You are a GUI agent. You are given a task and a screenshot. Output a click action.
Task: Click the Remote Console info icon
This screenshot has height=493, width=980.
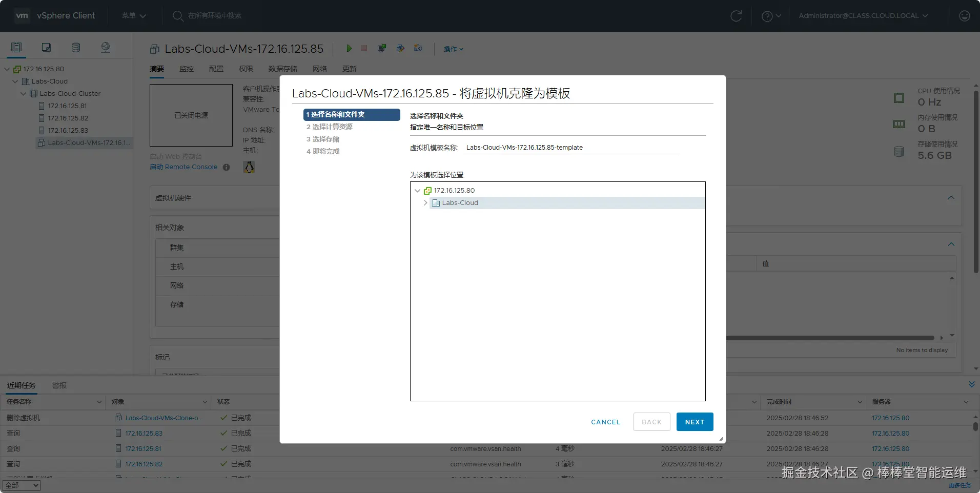(x=227, y=167)
